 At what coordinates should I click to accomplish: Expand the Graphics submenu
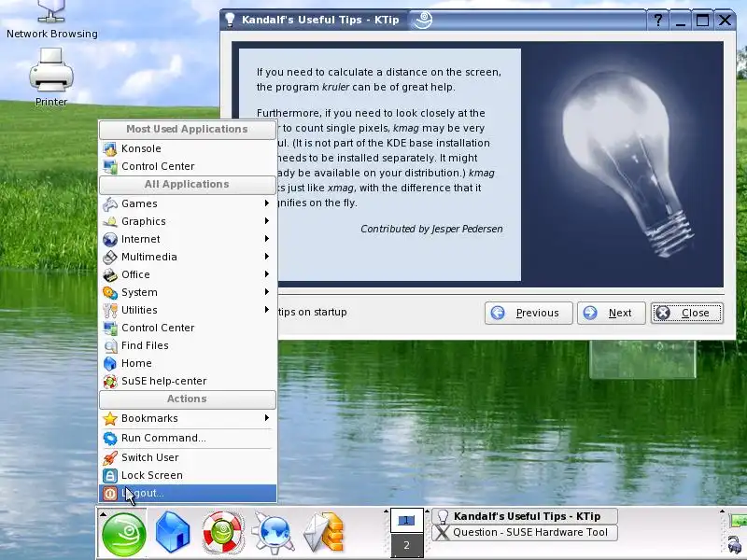pyautogui.click(x=188, y=221)
